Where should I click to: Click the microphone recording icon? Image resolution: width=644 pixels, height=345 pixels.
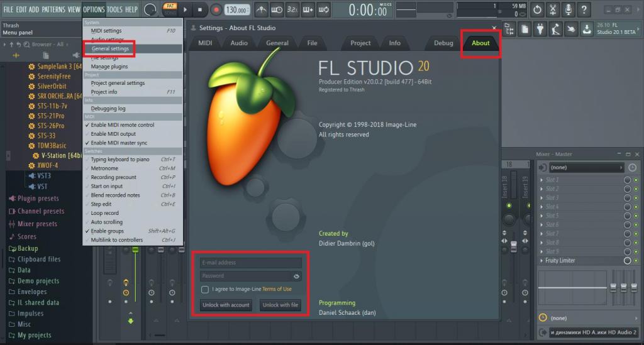click(x=569, y=9)
